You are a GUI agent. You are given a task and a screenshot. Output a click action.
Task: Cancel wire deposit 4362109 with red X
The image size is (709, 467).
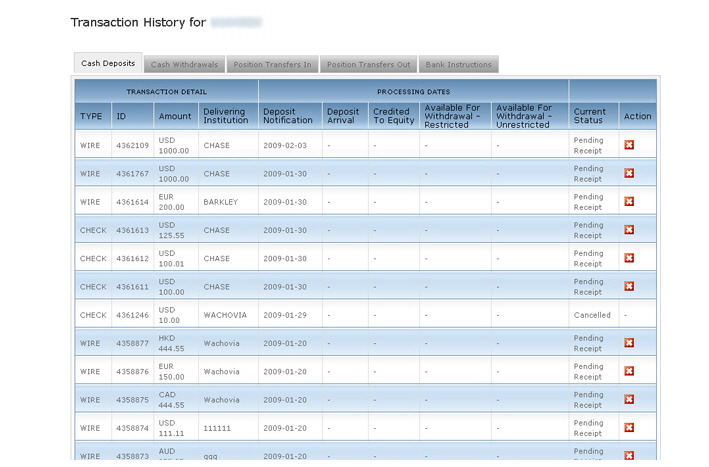point(629,145)
